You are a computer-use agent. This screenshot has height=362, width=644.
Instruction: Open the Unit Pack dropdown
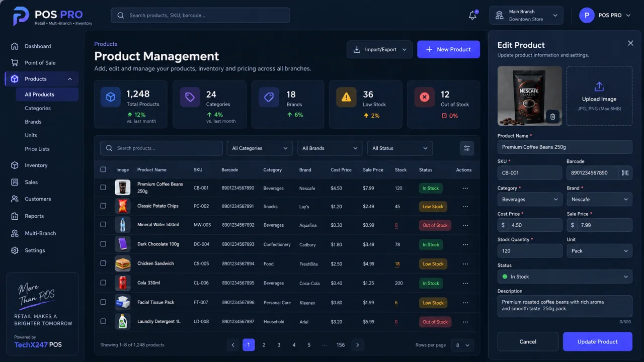tap(599, 251)
